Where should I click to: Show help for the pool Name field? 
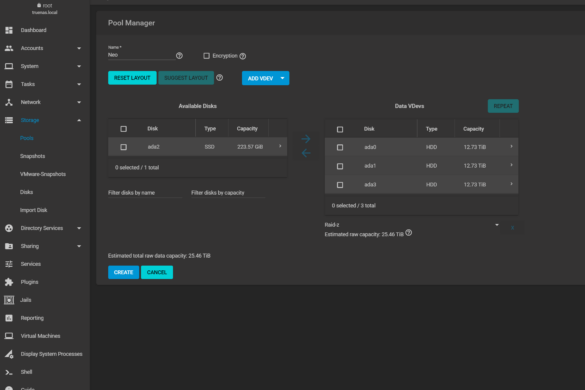tap(179, 56)
